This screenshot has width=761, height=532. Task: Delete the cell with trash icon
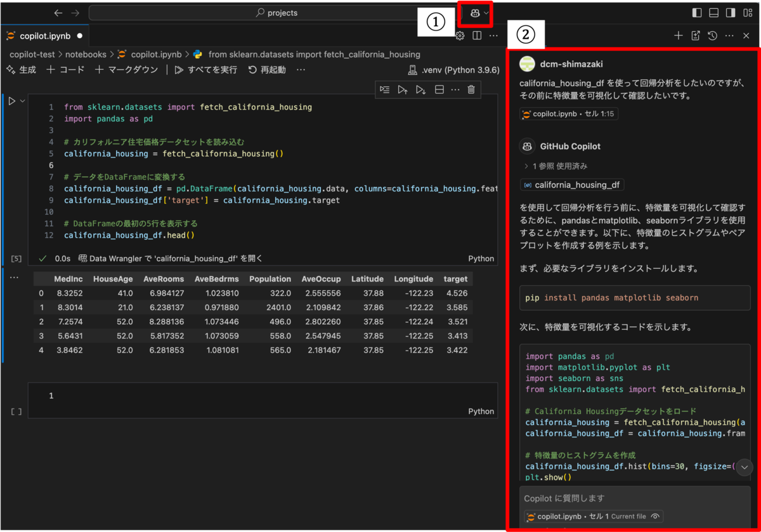(471, 90)
